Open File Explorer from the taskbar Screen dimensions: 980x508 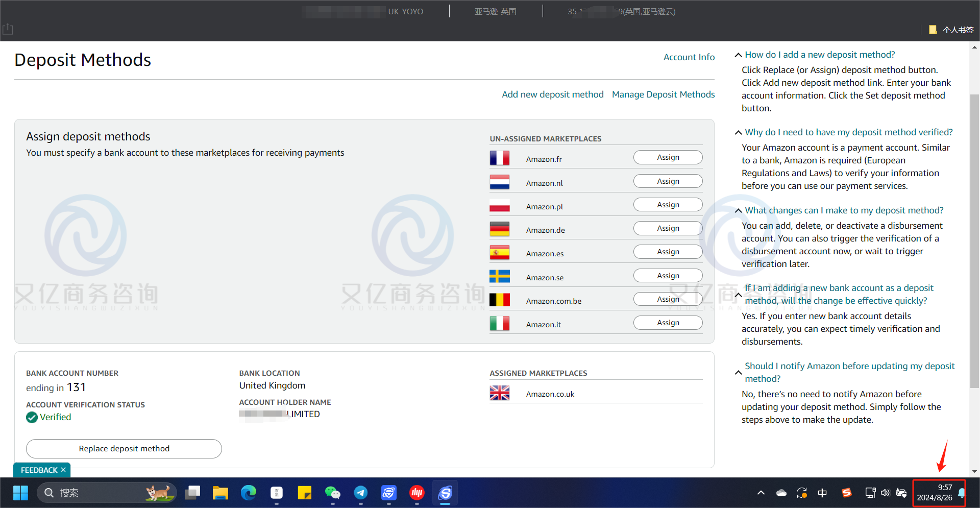coord(220,493)
